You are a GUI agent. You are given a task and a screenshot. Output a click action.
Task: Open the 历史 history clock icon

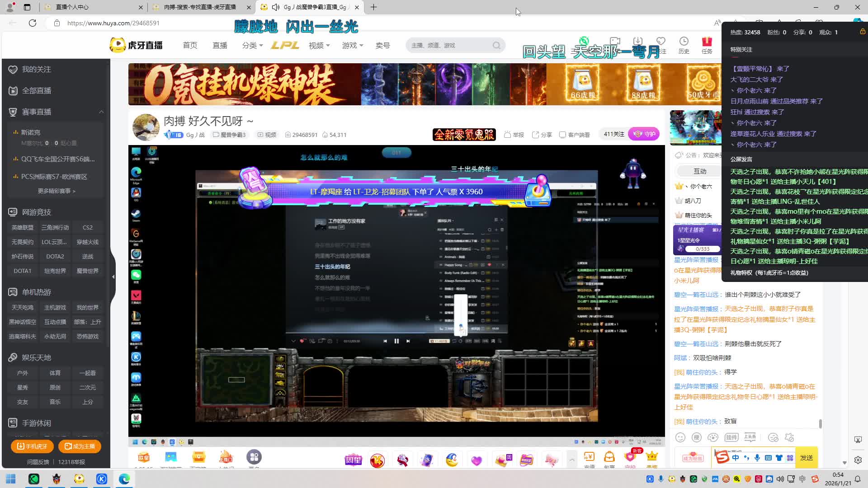[684, 42]
